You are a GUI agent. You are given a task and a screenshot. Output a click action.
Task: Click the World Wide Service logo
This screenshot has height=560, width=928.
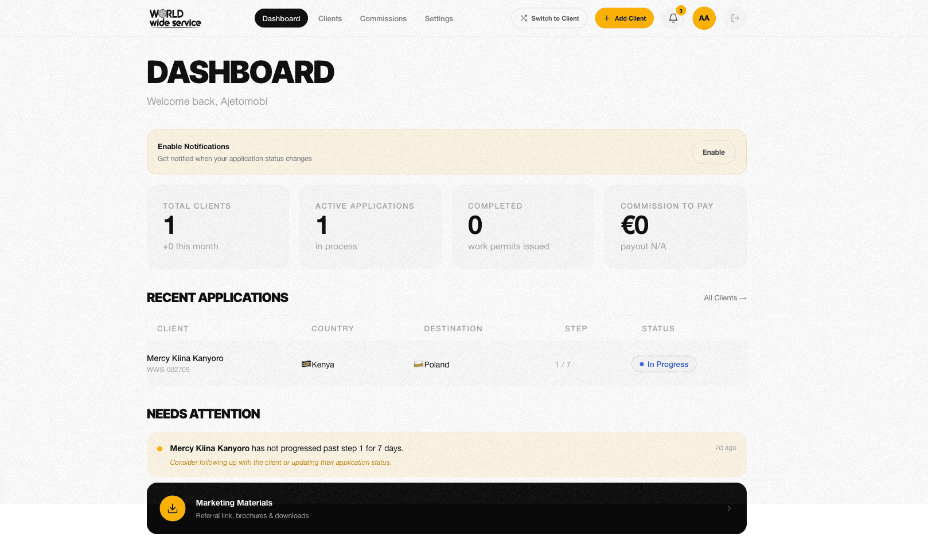(x=174, y=18)
